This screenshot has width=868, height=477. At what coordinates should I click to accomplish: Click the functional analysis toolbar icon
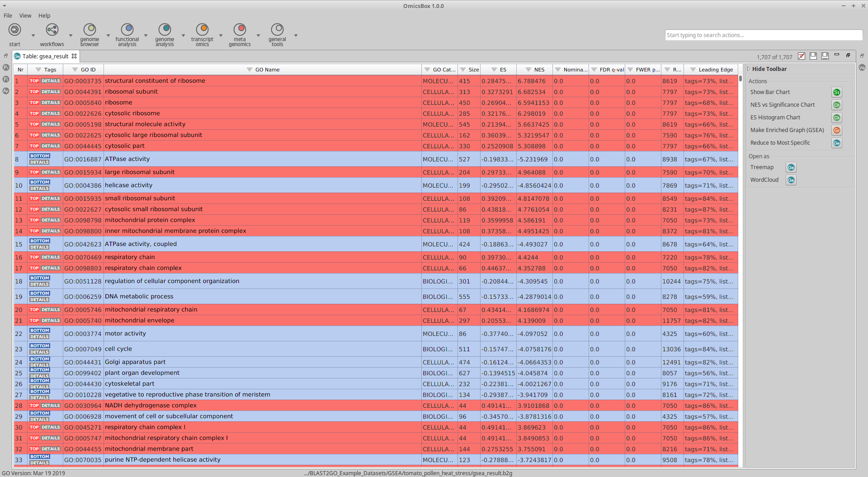(x=127, y=30)
